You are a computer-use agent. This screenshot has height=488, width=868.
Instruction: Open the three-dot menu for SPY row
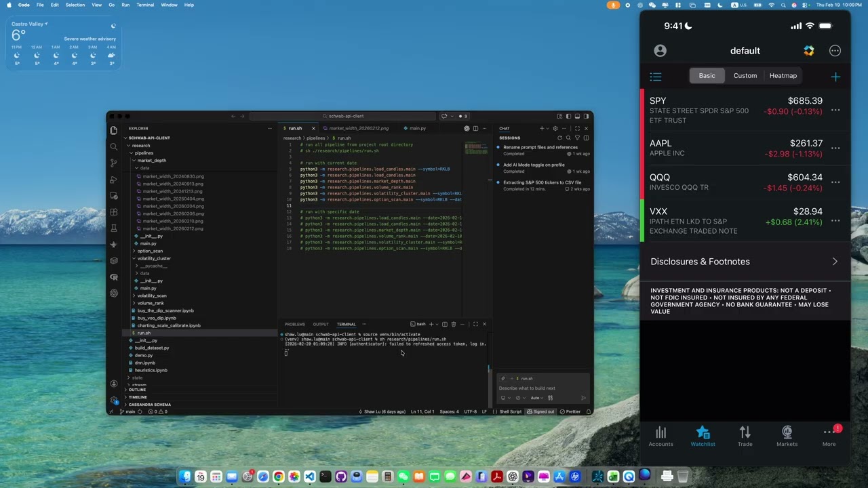835,110
